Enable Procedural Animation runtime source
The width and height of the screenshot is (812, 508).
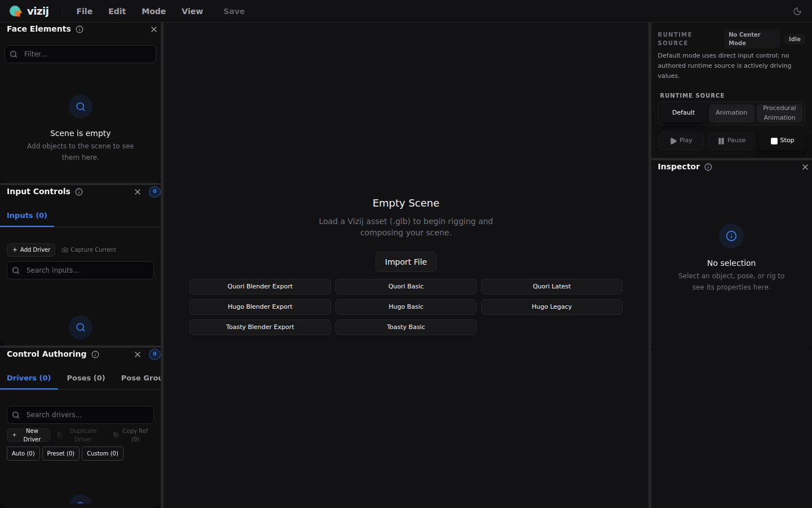click(779, 113)
